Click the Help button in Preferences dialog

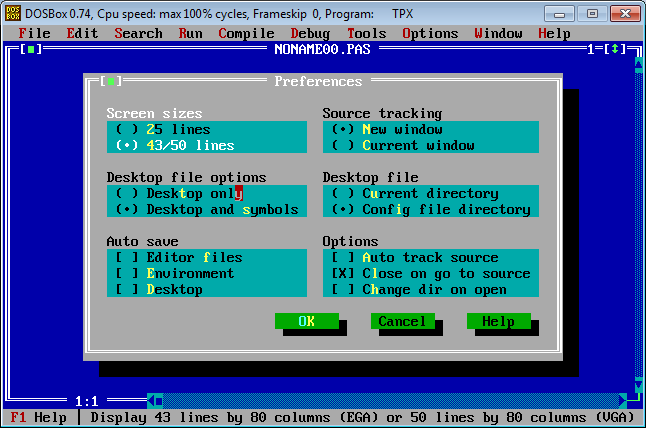click(x=497, y=321)
